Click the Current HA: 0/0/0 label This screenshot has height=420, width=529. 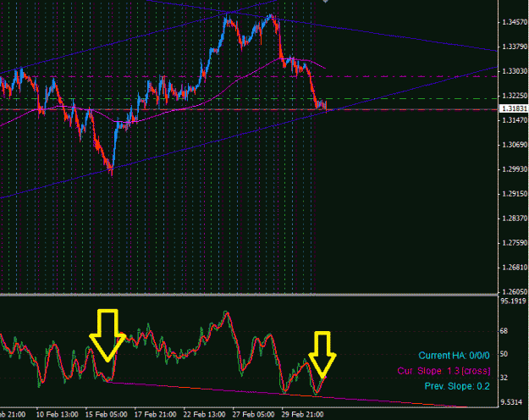coord(455,356)
